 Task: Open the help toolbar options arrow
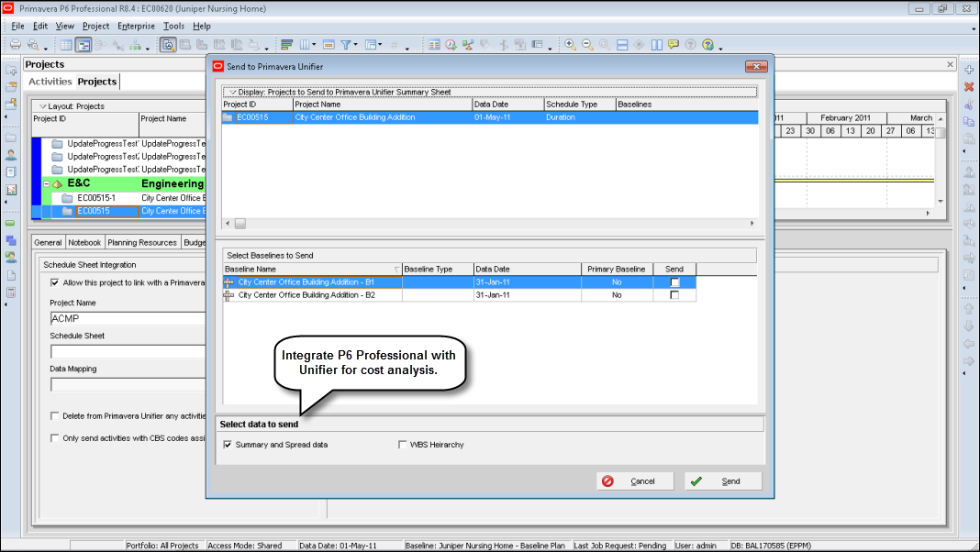coord(720,48)
